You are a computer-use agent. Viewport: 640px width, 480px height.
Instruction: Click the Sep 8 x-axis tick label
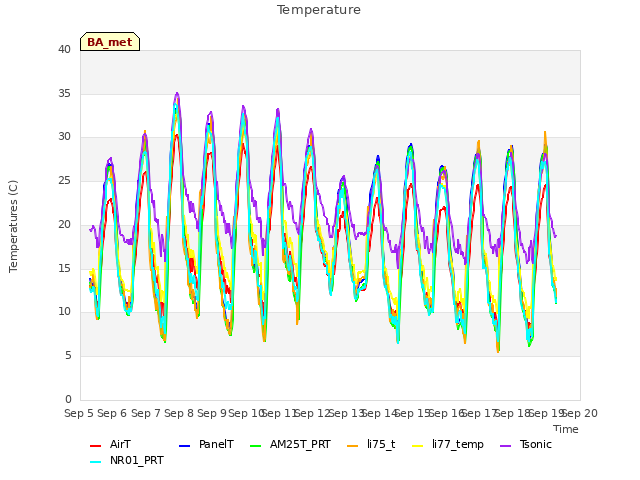click(x=179, y=413)
